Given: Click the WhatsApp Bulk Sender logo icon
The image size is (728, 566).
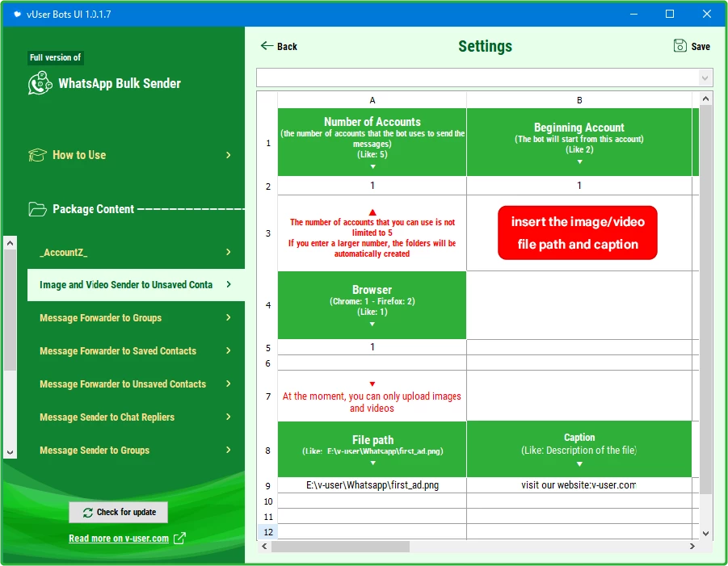Looking at the screenshot, I should 40,83.
